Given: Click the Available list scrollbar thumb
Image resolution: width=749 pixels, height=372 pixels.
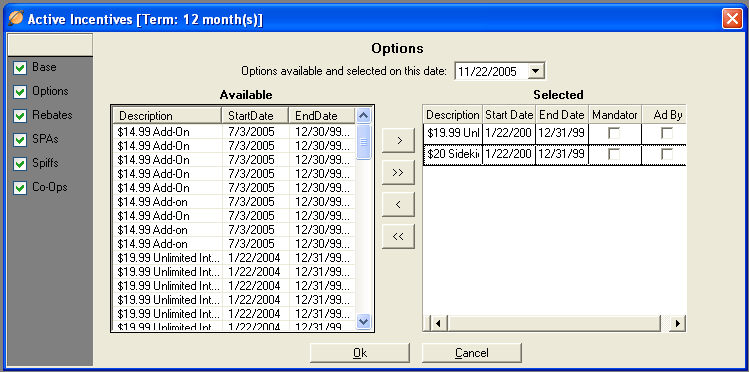Looking at the screenshot, I should click(x=364, y=142).
